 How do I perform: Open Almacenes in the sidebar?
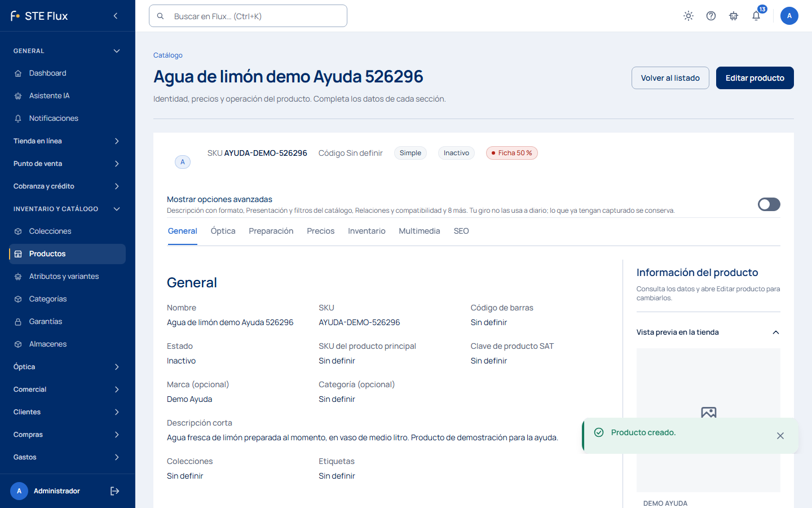pyautogui.click(x=68, y=344)
